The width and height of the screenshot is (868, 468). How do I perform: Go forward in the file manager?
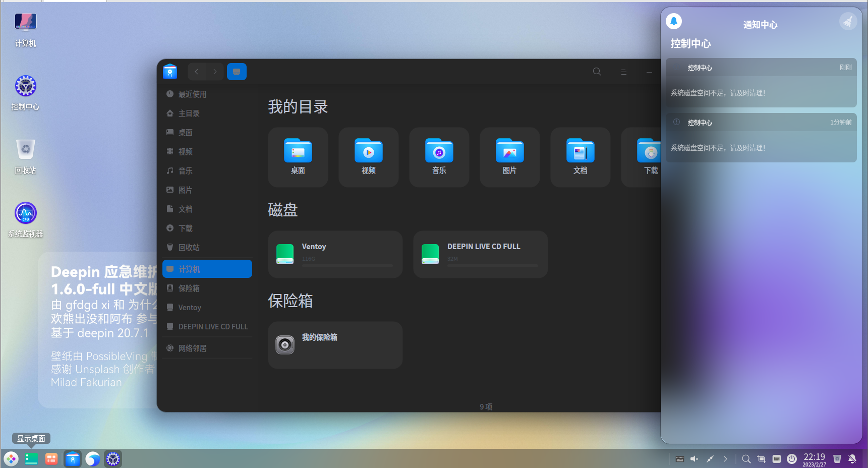pos(215,72)
